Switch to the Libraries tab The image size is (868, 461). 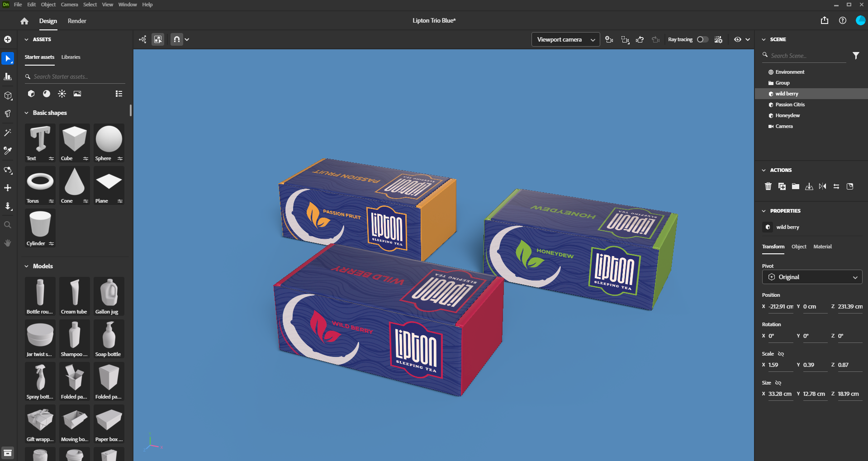pos(71,57)
